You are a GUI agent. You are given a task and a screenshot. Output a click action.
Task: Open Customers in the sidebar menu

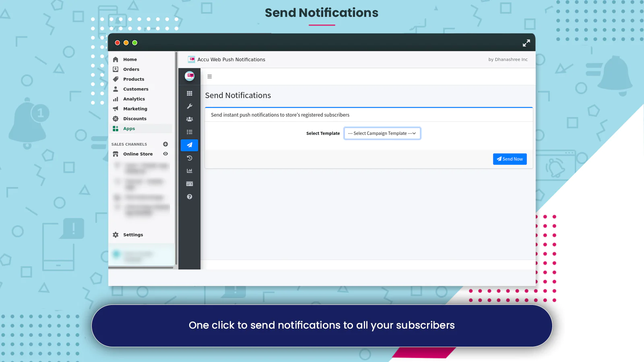coord(136,89)
